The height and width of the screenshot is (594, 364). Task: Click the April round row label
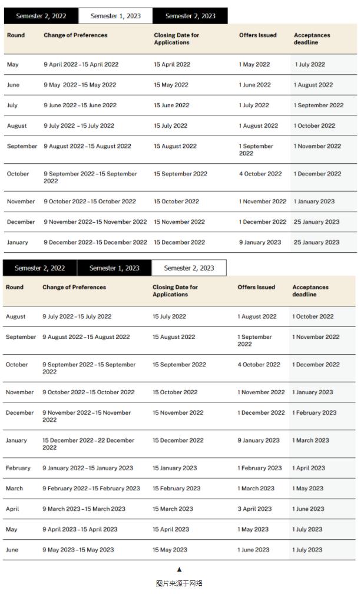point(12,509)
